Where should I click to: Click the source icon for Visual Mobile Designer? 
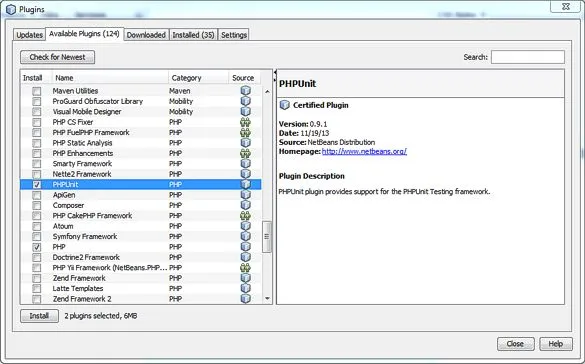245,112
